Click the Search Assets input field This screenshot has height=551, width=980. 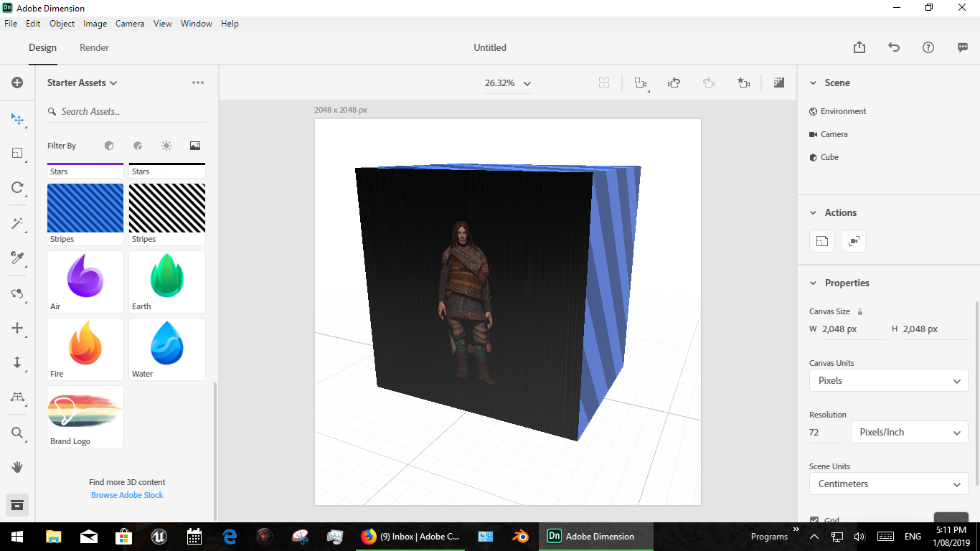[x=126, y=111]
